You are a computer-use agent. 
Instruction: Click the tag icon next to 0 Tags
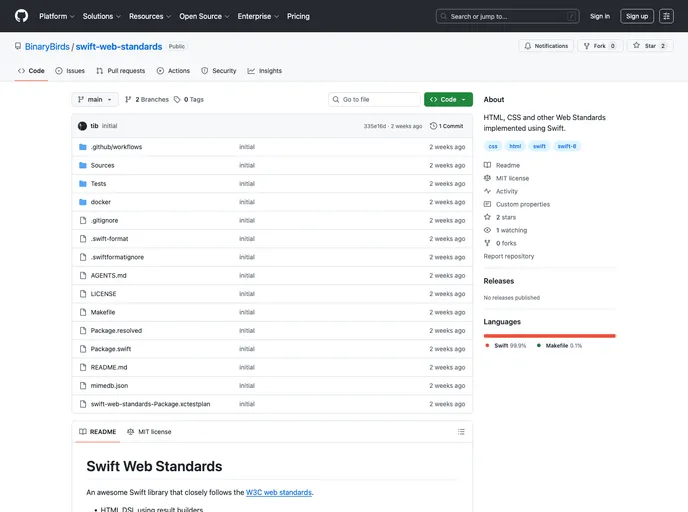point(177,100)
